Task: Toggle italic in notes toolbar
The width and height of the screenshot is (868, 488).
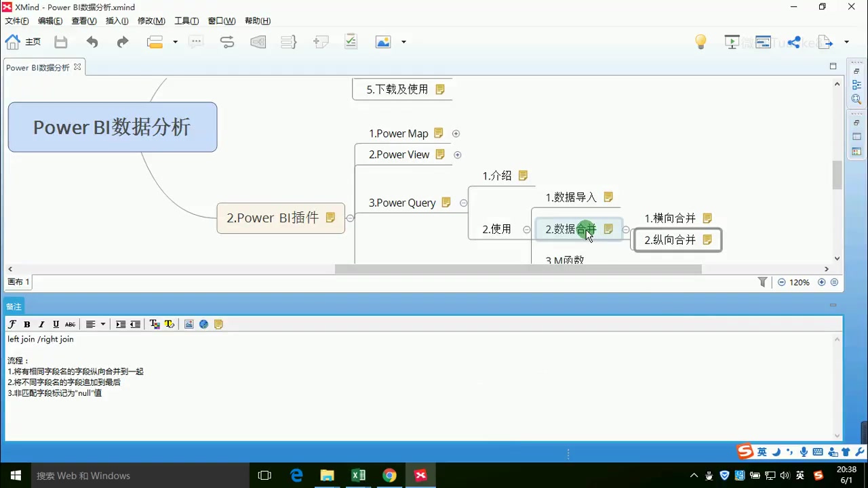Action: tap(41, 324)
